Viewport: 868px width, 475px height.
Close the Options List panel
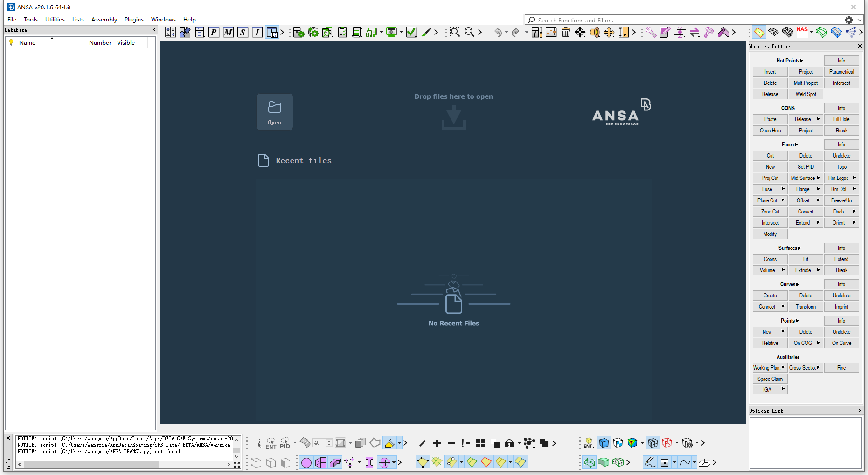860,411
